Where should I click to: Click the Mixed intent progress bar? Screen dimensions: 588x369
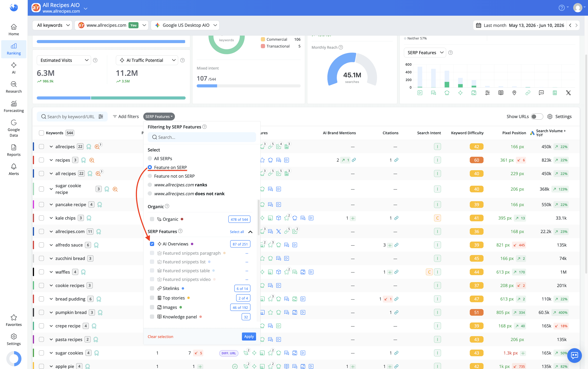pyautogui.click(x=249, y=86)
